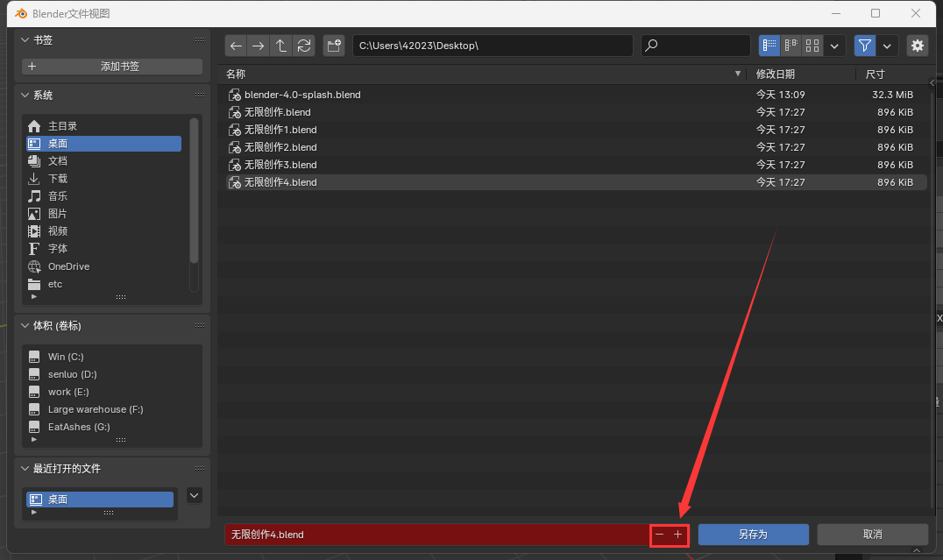This screenshot has width=943, height=560.
Task: Open the file browser settings gear
Action: (x=917, y=46)
